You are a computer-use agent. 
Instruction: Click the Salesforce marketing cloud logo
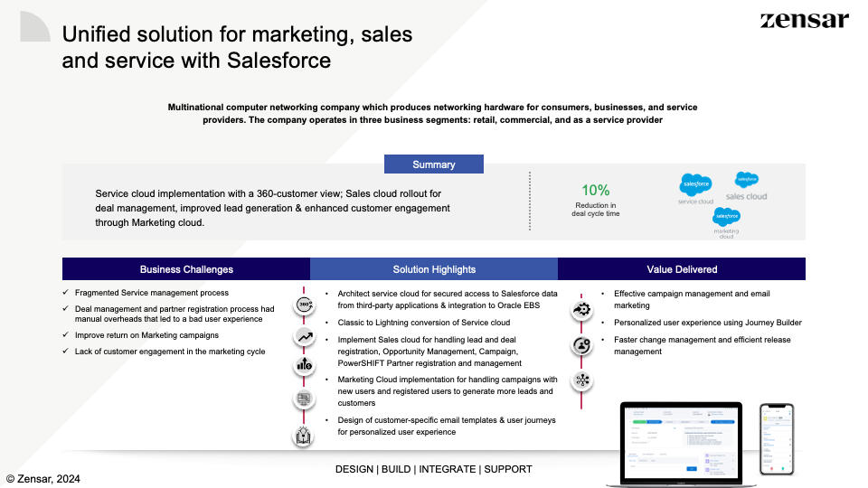(x=726, y=223)
